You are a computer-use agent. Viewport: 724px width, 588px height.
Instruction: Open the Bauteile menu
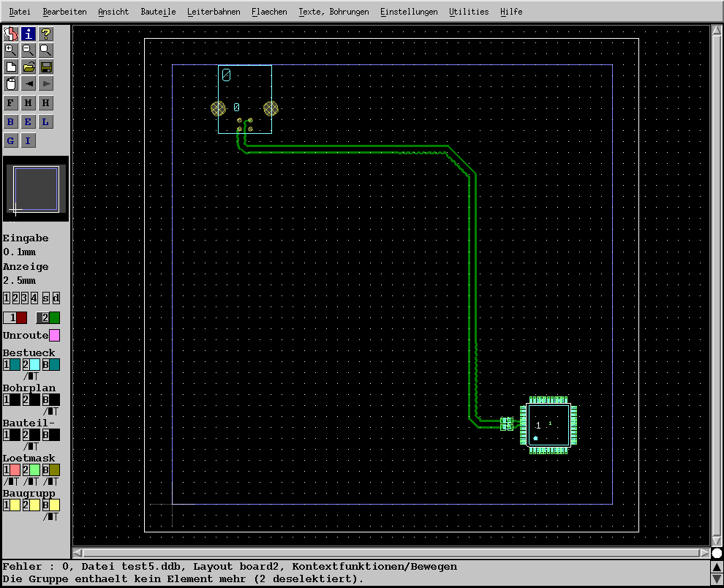159,12
